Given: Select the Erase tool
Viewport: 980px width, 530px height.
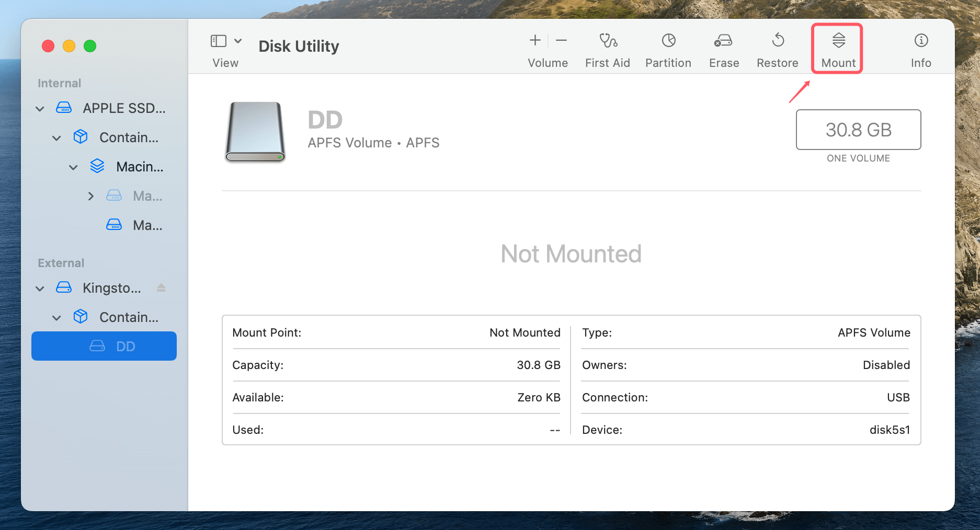Looking at the screenshot, I should tap(724, 47).
